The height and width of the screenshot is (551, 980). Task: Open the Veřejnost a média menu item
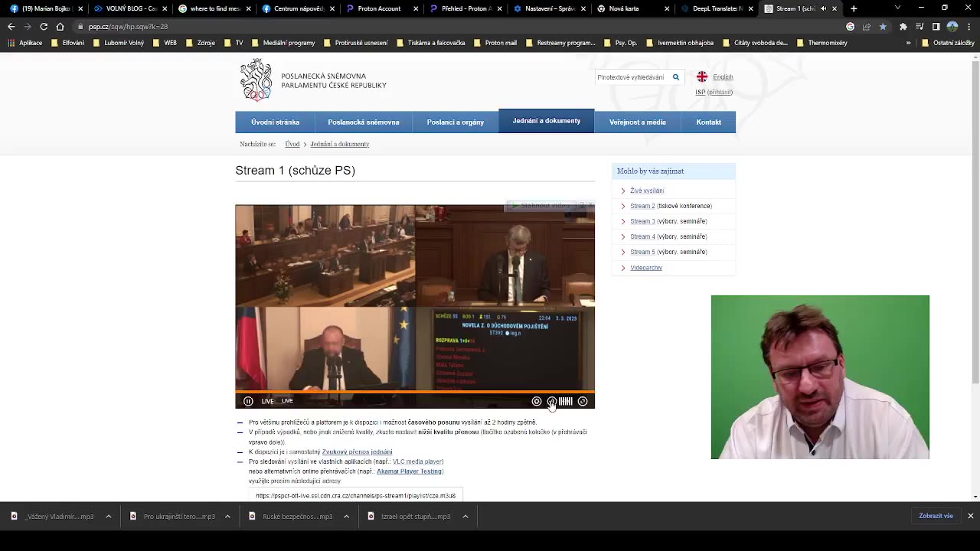(x=638, y=122)
